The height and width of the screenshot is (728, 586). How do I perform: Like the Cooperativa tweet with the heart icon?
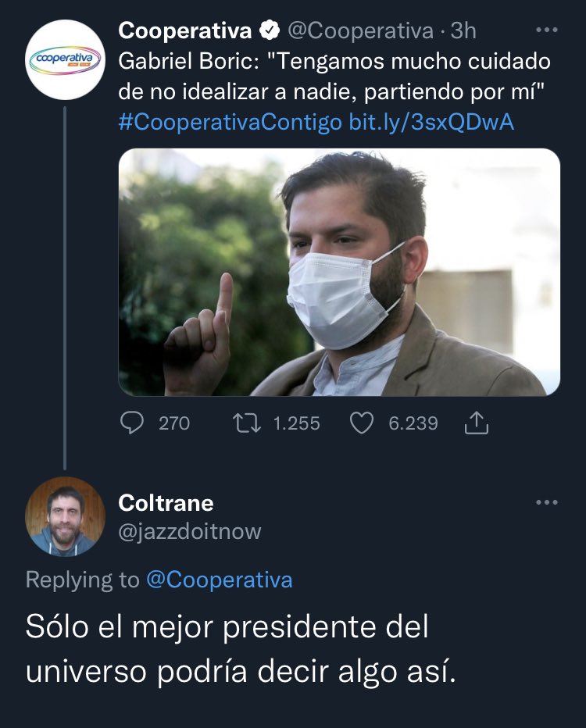(361, 423)
